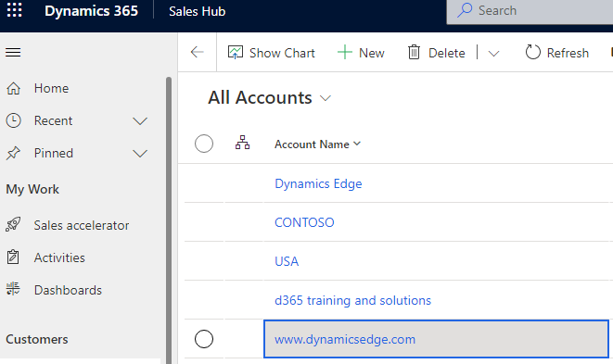Open the CONTOSO account

[x=304, y=222]
